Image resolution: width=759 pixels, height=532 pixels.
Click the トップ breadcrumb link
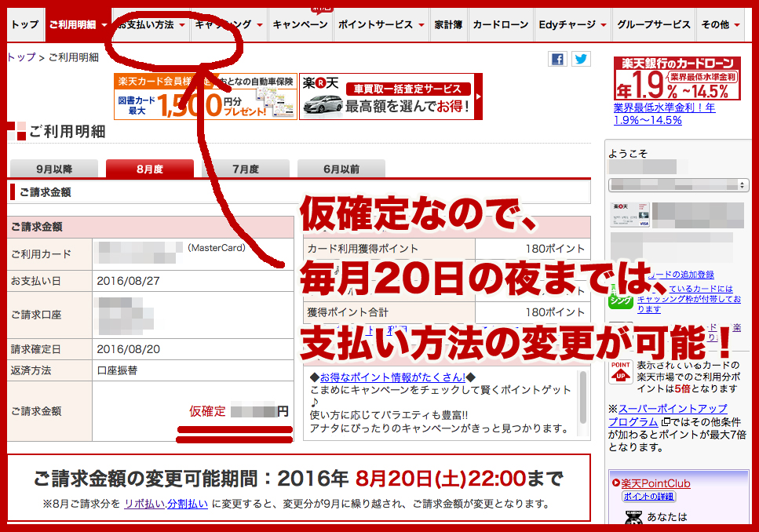click(x=22, y=57)
